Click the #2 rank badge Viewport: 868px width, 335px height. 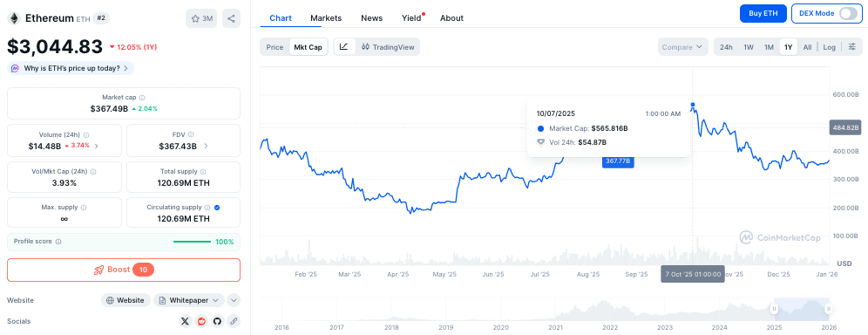[x=101, y=18]
